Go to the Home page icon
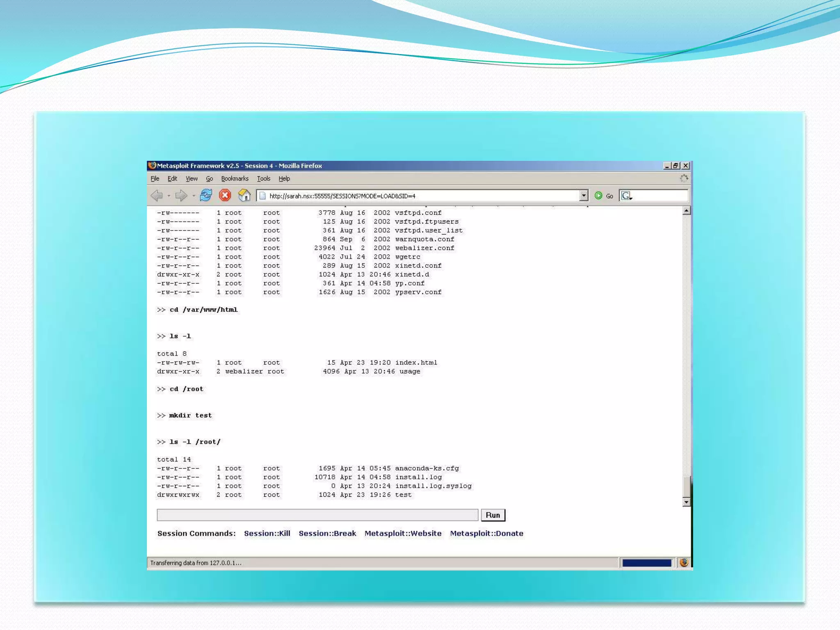 click(x=244, y=195)
